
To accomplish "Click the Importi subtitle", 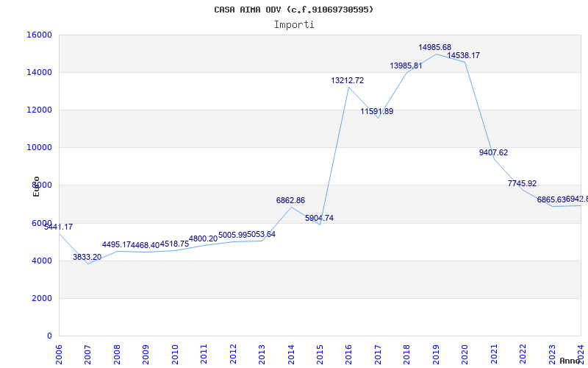I will 294,25.
